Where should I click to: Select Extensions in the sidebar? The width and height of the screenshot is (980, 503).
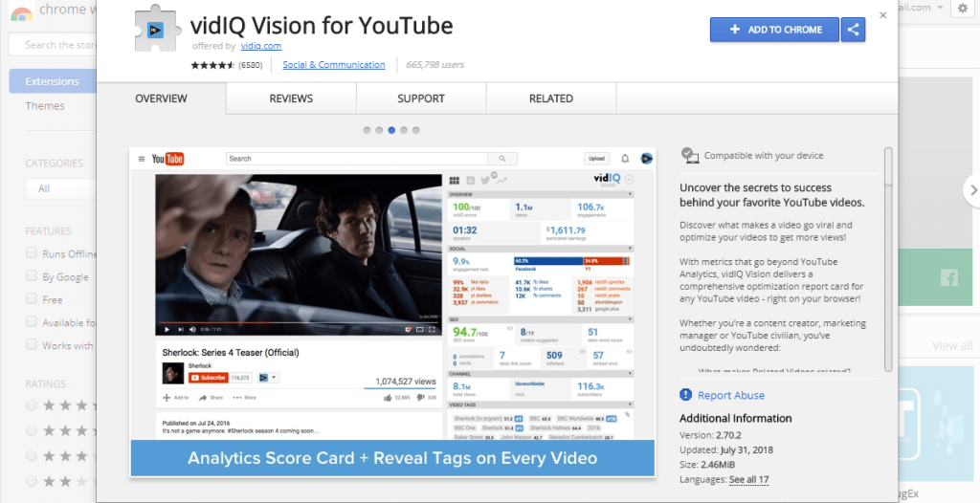coord(53,81)
